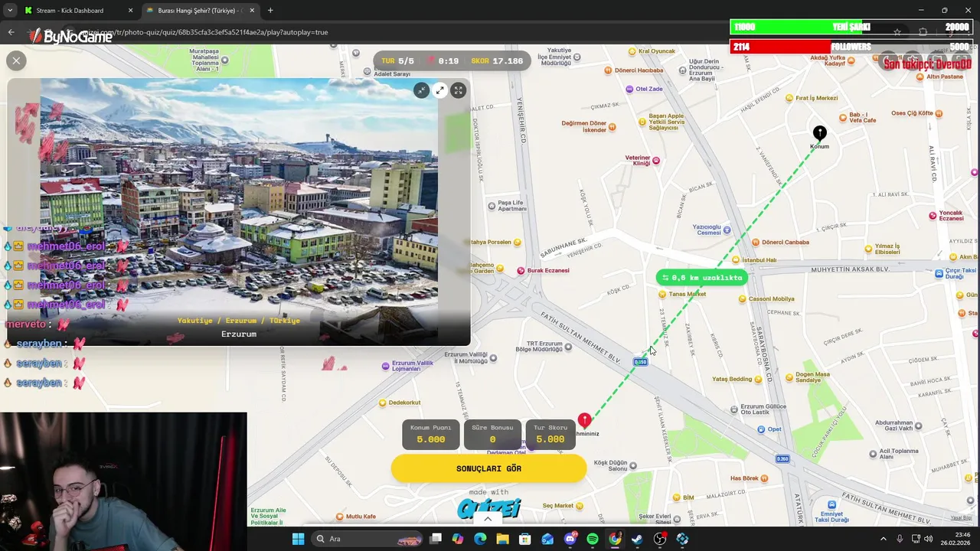Click the 0,8 km uzaklıkta distance label
Image resolution: width=980 pixels, height=551 pixels.
click(x=701, y=278)
